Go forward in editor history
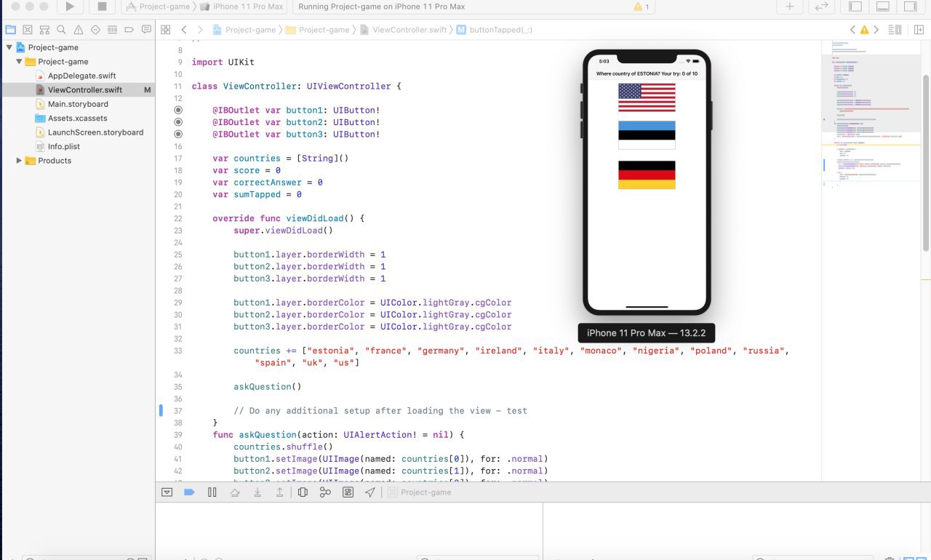This screenshot has height=560, width=931. (200, 30)
